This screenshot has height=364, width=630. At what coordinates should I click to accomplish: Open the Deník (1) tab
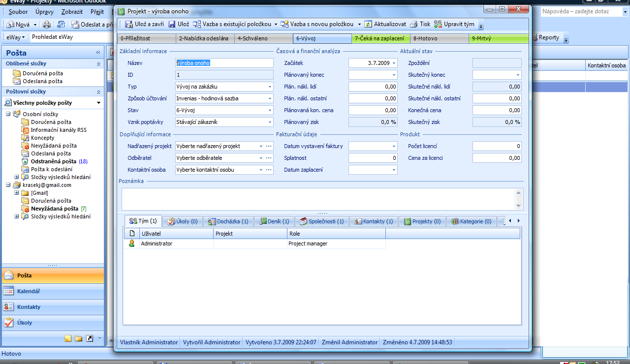click(274, 221)
